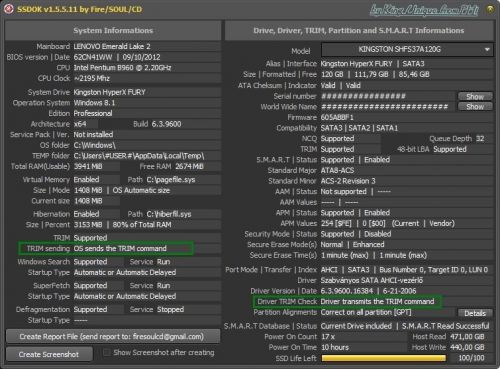This screenshot has height=369, width=500.
Task: Click the C:\hiberfil.sys path
Action: point(169,214)
